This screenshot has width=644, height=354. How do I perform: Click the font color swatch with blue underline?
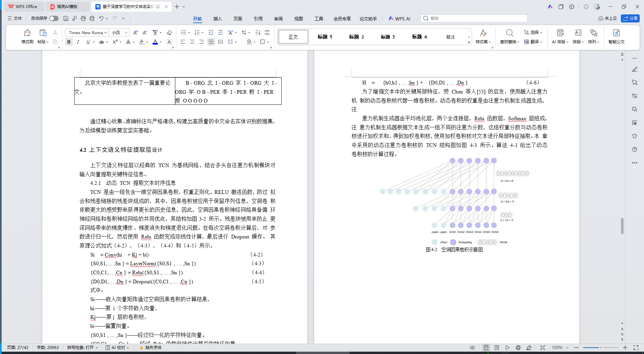(x=155, y=42)
